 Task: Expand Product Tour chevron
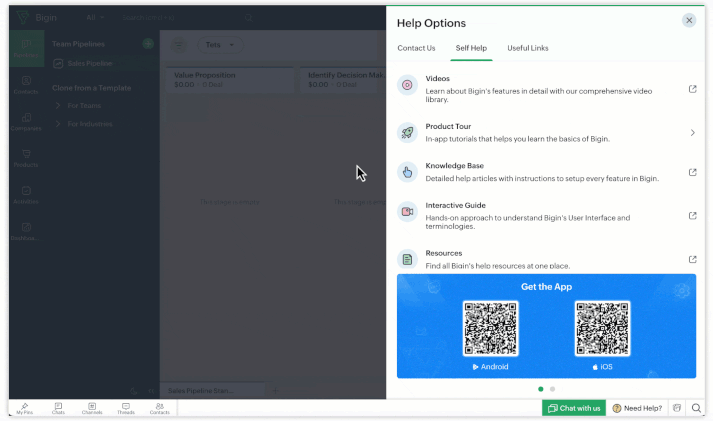693,133
